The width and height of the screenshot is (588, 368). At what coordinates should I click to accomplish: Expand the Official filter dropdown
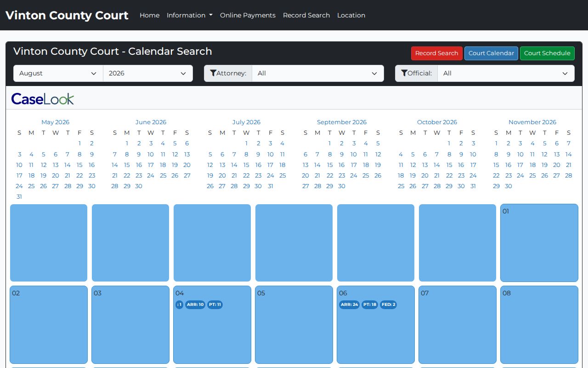(x=506, y=73)
